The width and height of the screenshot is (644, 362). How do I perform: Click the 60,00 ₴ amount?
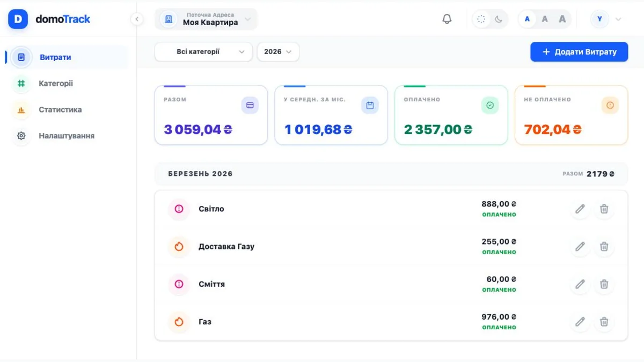(x=501, y=279)
